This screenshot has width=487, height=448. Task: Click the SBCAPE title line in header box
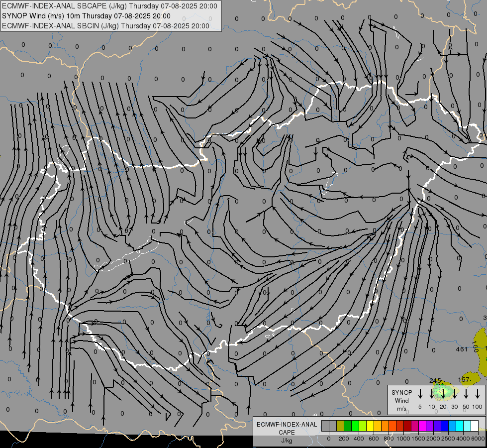(x=109, y=6)
